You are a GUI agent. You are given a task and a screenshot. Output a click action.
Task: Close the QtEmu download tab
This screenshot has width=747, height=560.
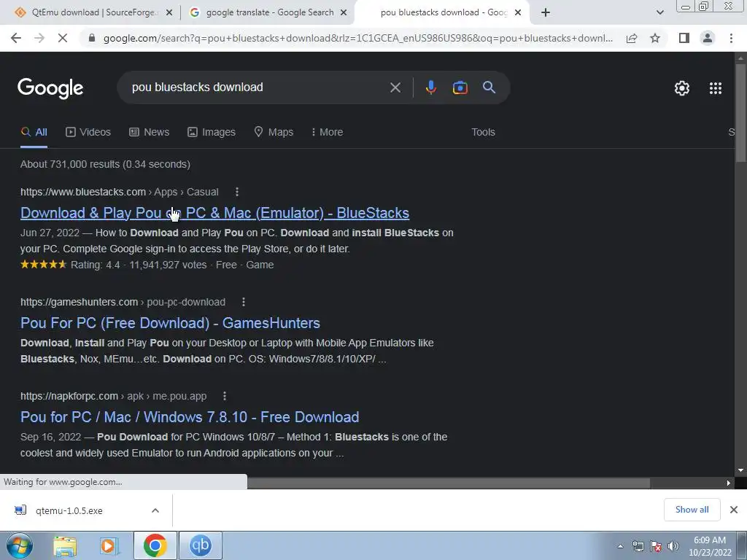(169, 13)
